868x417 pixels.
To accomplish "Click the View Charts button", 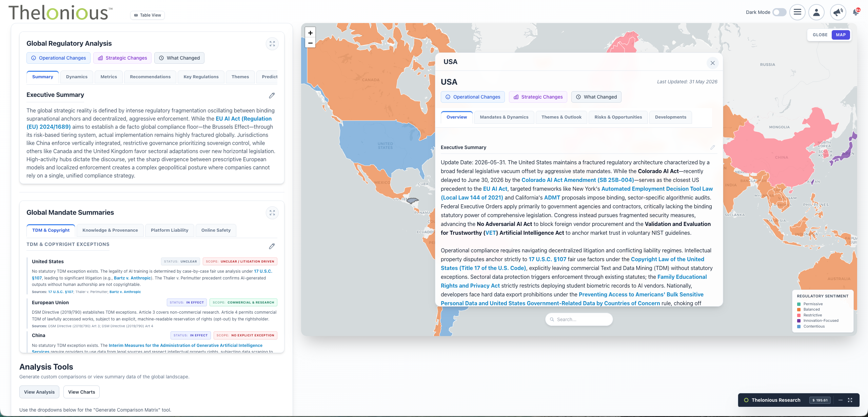I will [x=82, y=392].
